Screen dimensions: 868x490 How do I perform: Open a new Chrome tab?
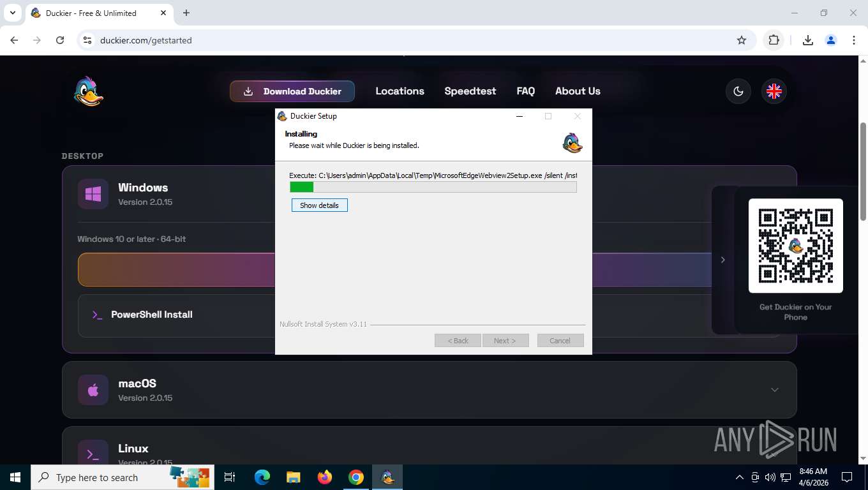point(186,13)
